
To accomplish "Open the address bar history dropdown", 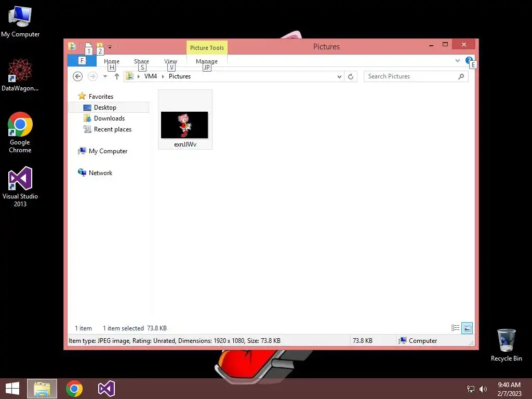I will (339, 77).
